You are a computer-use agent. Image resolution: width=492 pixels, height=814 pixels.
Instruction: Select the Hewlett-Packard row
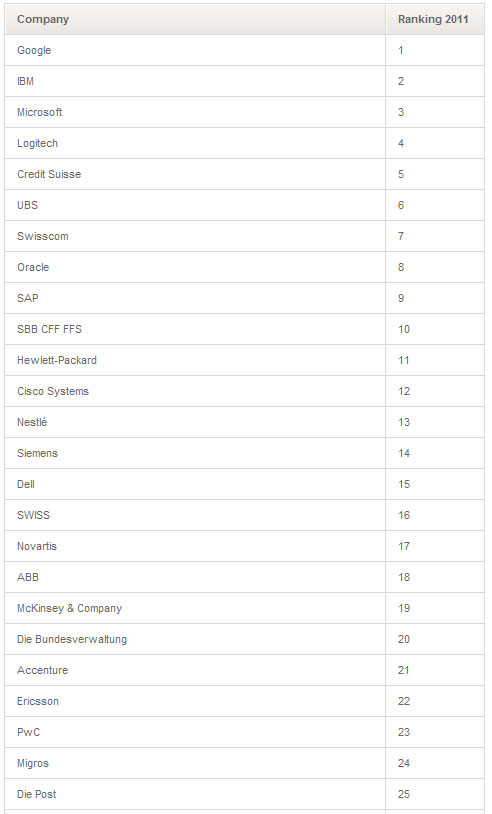244,360
